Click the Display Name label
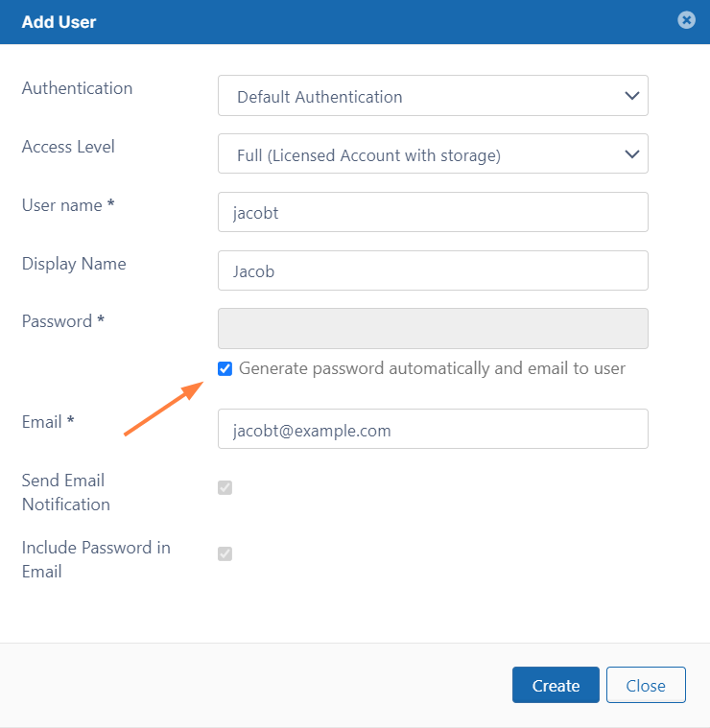The width and height of the screenshot is (710, 728). point(74,264)
